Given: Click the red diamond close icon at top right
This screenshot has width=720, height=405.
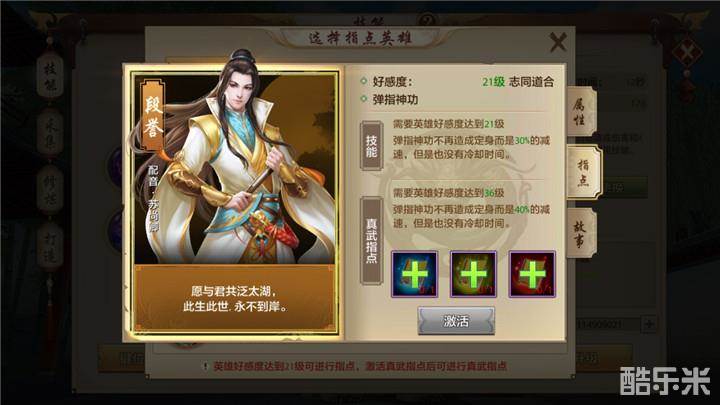Looking at the screenshot, I should [687, 52].
